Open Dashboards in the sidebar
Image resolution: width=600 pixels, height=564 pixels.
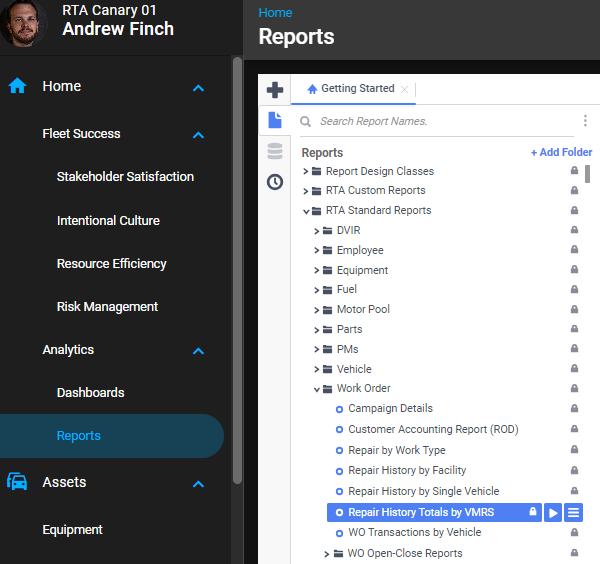coord(91,393)
